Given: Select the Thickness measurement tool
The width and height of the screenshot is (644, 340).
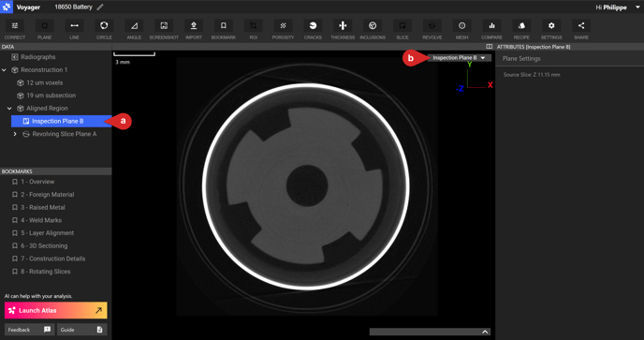Looking at the screenshot, I should coord(343,30).
